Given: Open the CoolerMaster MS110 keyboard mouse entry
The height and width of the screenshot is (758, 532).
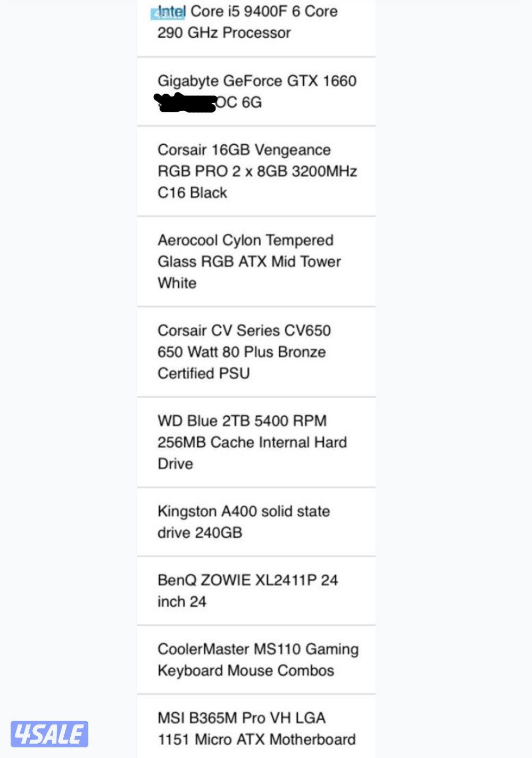Looking at the screenshot, I should [x=256, y=660].
